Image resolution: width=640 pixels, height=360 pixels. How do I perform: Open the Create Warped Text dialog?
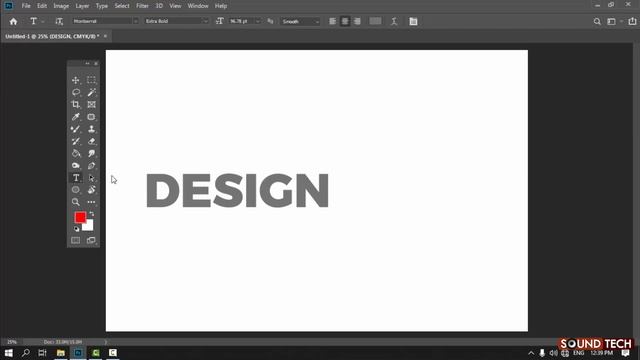coord(394,21)
